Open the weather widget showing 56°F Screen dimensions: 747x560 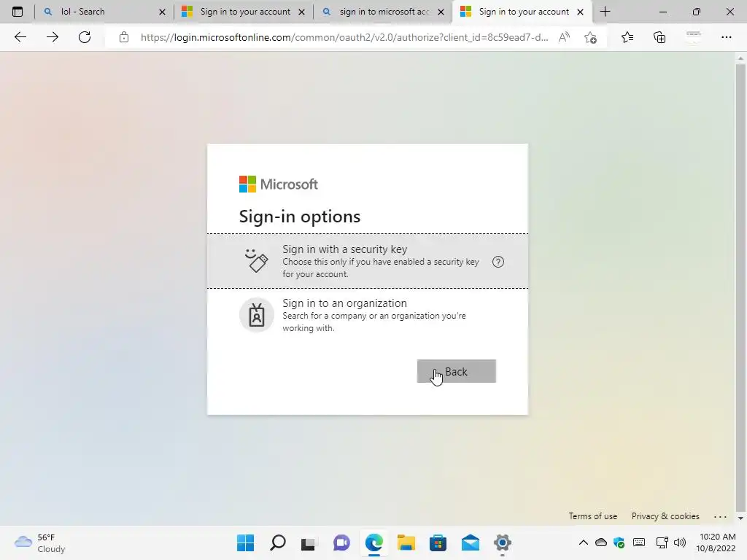(40, 542)
